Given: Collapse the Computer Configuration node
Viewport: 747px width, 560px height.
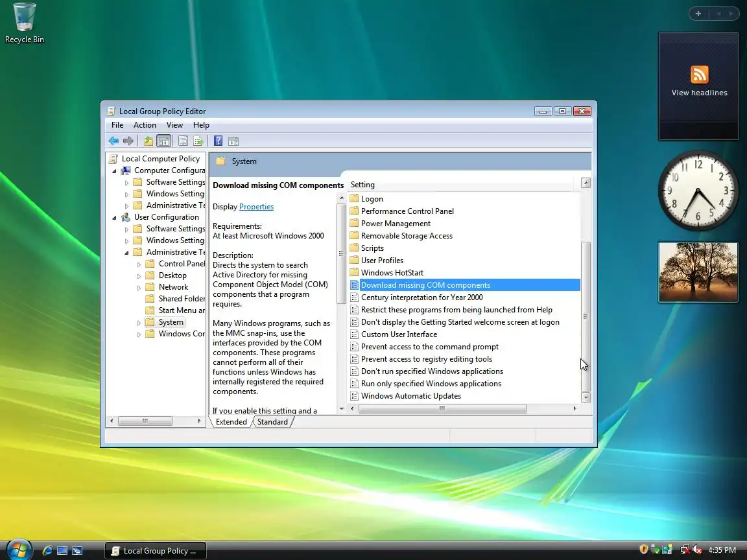Looking at the screenshot, I should click(114, 171).
